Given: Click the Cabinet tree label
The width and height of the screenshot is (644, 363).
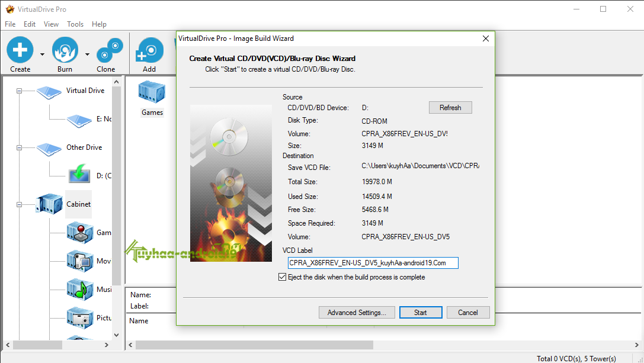Looking at the screenshot, I should [x=78, y=204].
